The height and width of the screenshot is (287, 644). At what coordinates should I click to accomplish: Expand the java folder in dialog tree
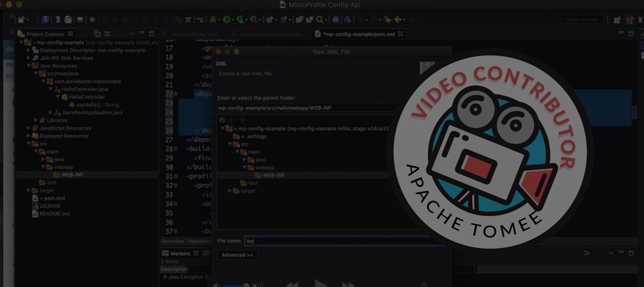point(245,159)
